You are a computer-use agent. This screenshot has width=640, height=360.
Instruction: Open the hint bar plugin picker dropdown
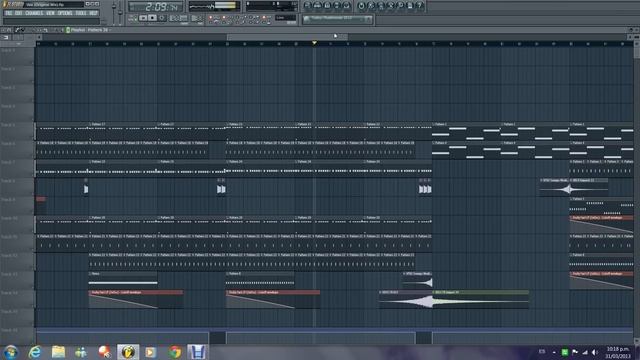pyautogui.click(x=369, y=19)
